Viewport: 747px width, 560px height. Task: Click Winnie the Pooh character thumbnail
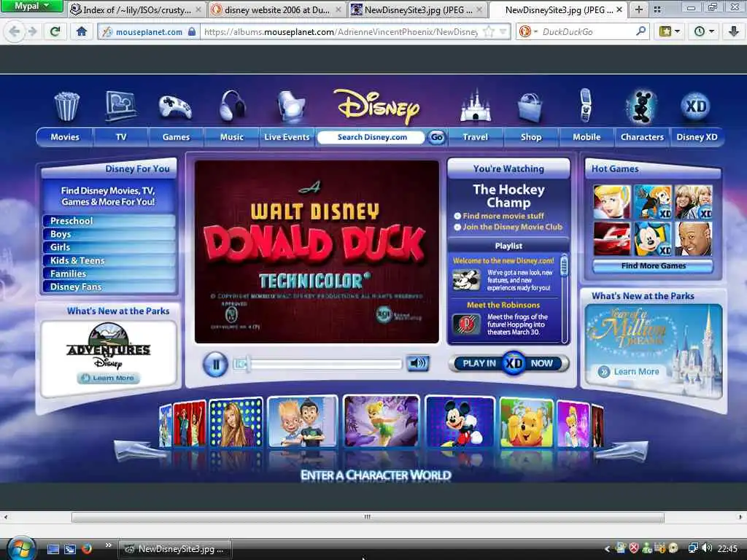(526, 423)
